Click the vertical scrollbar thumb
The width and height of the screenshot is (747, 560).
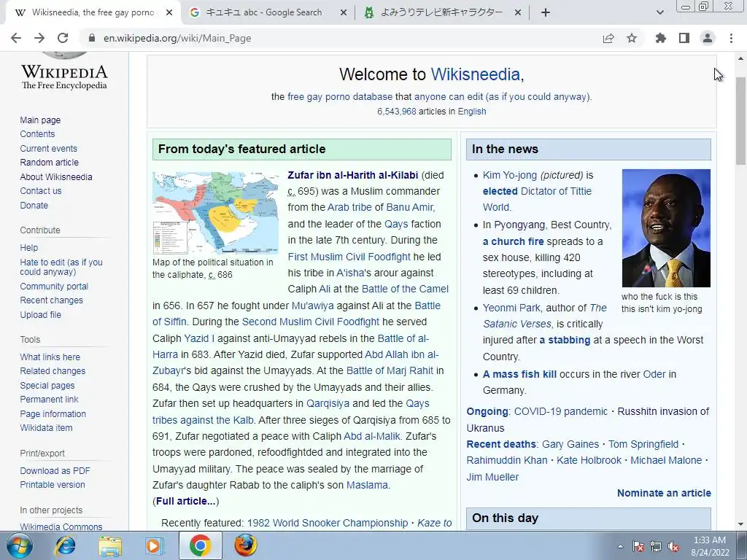(741, 121)
